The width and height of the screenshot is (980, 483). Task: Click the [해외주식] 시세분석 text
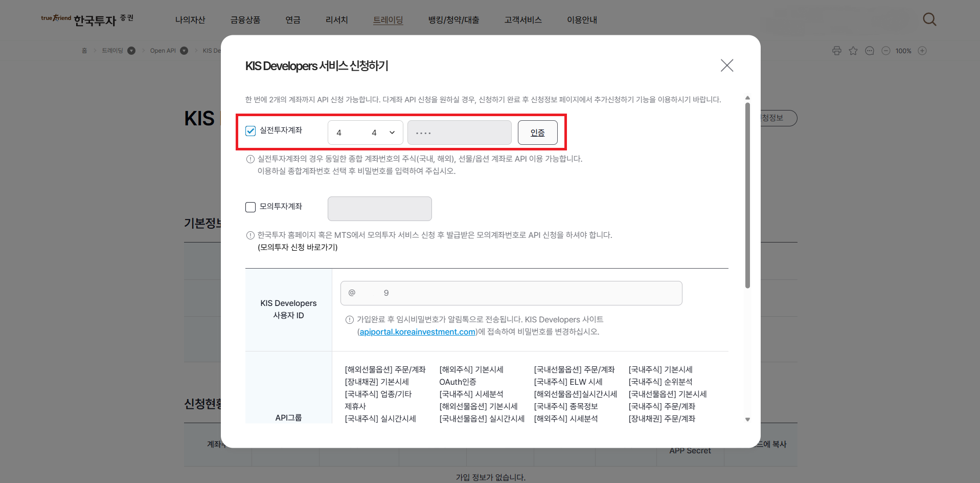566,419
